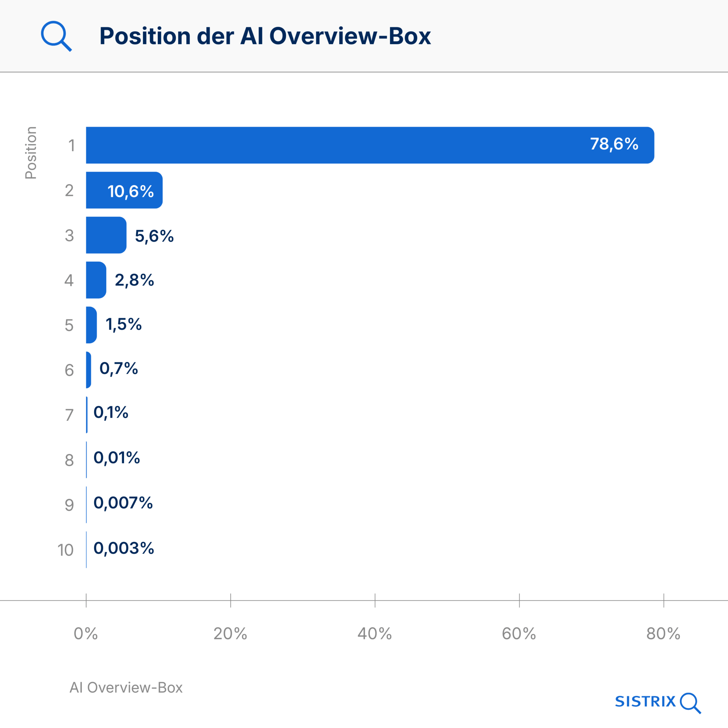Click the 80% x-axis tick label

(x=663, y=634)
